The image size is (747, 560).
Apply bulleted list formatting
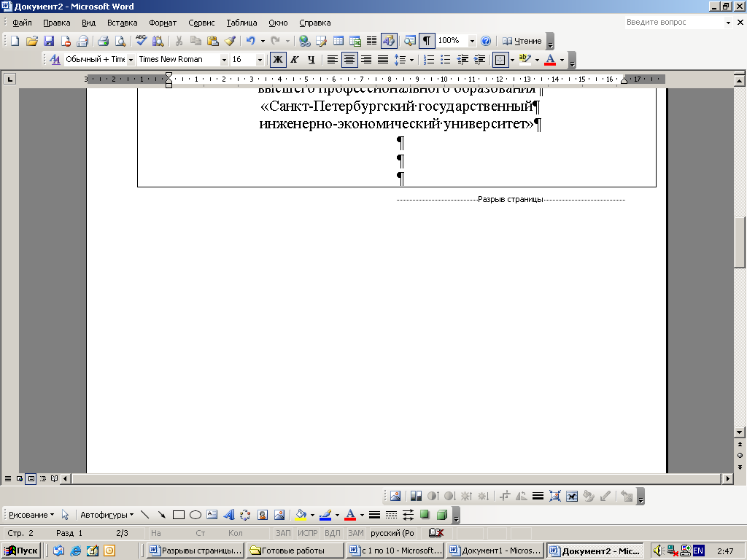pyautogui.click(x=446, y=60)
